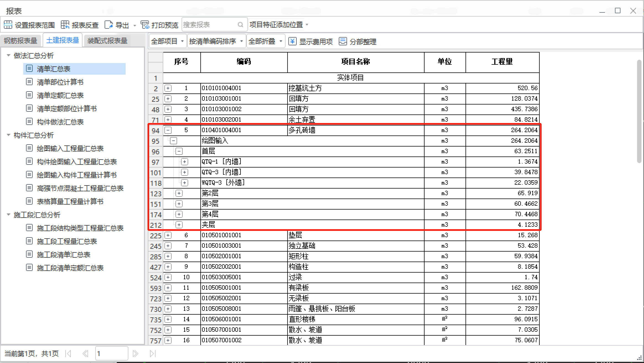This screenshot has width=644, height=363.
Task: Click the 余土弃置 name cell
Action: pos(356,120)
